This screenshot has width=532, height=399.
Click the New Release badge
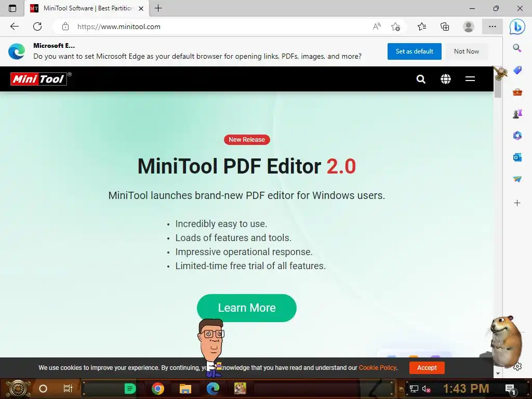click(247, 139)
